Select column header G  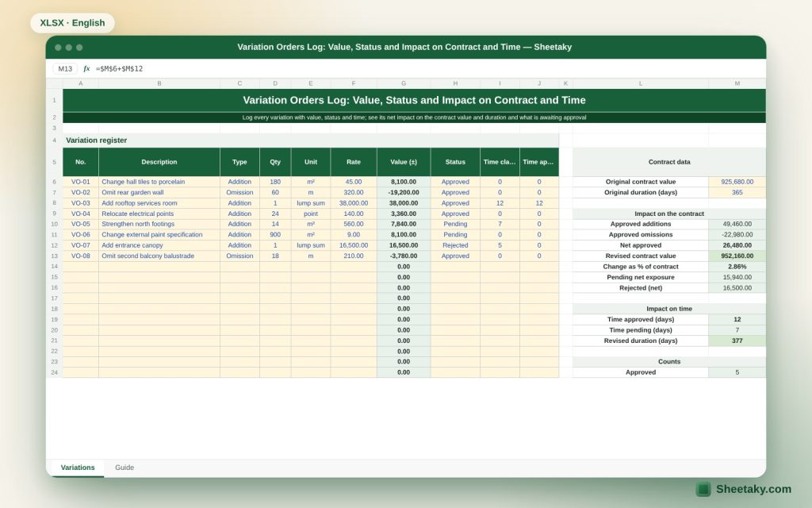click(x=404, y=83)
